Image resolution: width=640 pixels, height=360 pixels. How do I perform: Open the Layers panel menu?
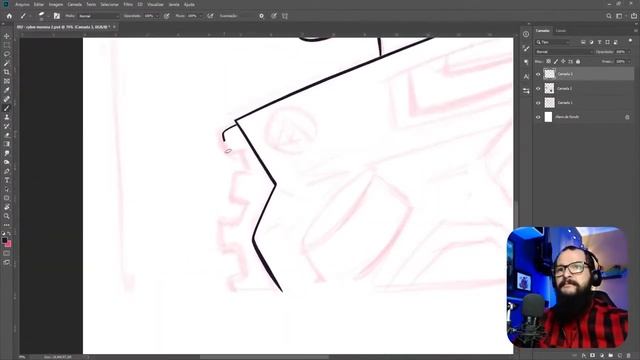[x=636, y=31]
